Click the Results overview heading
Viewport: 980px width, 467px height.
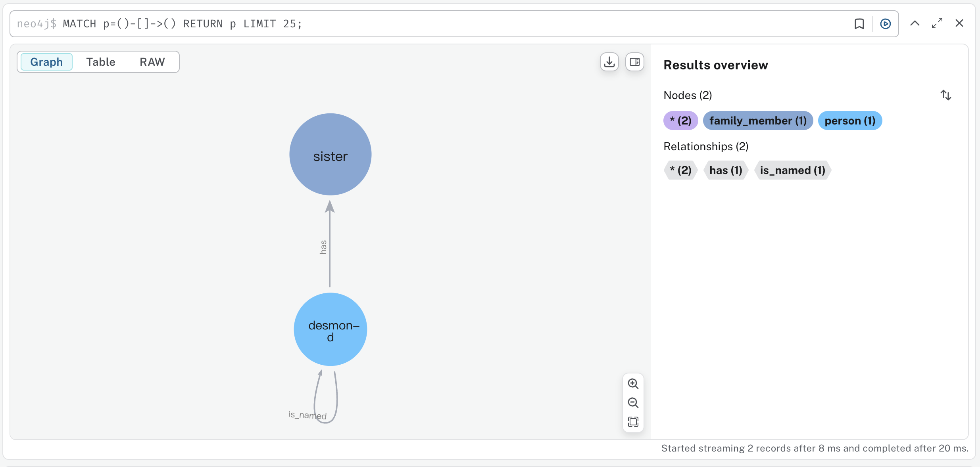(x=715, y=65)
